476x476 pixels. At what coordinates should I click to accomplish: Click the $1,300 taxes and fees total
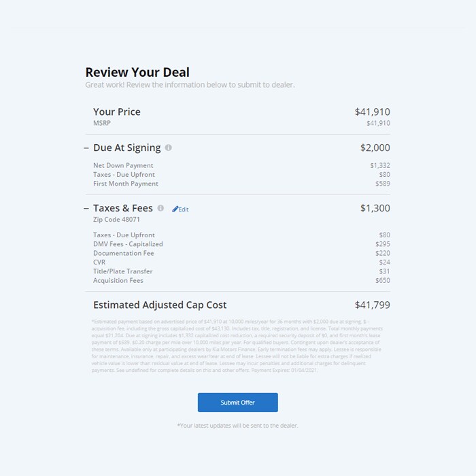375,208
